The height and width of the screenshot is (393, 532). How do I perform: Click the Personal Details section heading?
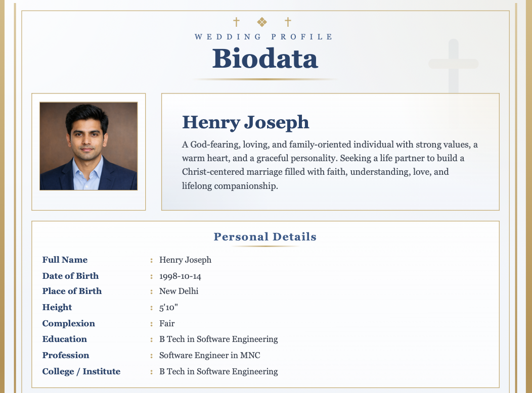(x=265, y=236)
